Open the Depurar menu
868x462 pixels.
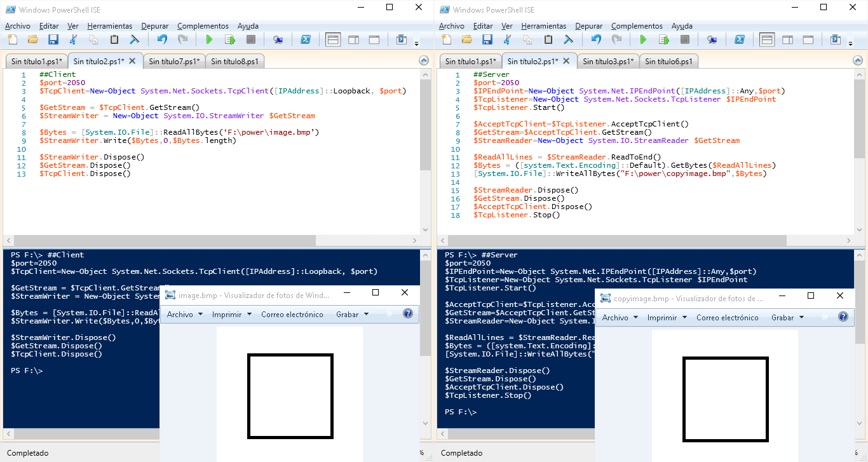pos(155,26)
